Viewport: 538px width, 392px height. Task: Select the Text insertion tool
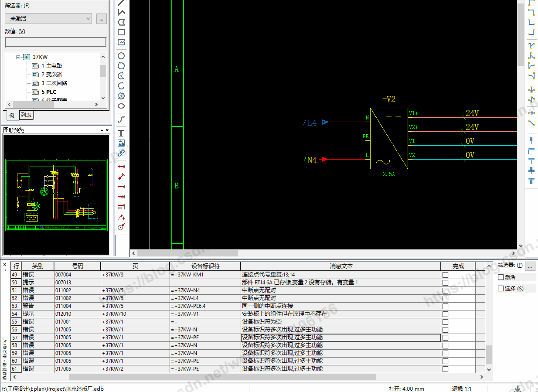pos(121,133)
